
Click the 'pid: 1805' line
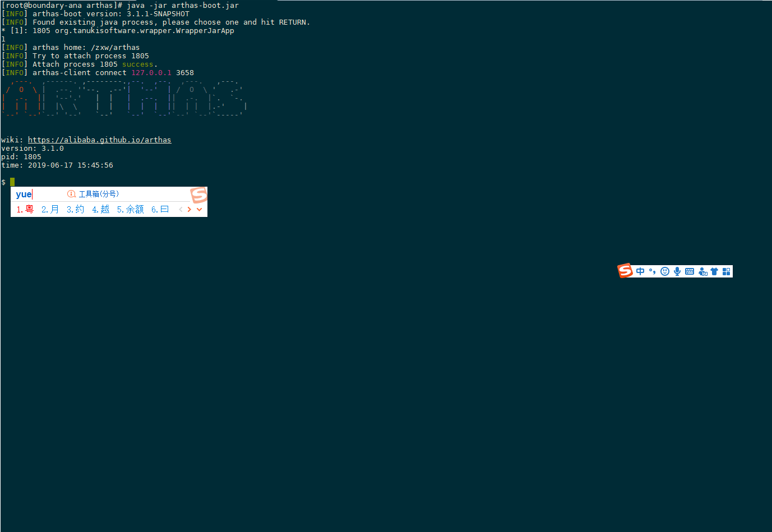(21, 157)
